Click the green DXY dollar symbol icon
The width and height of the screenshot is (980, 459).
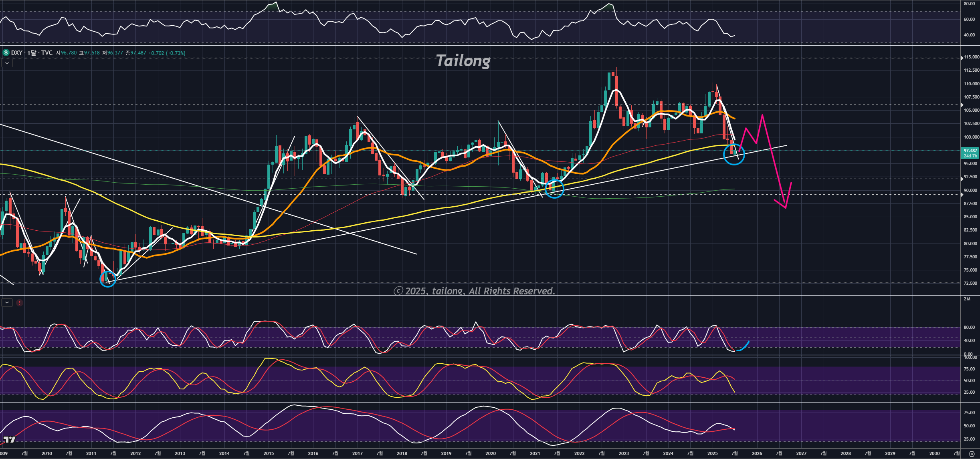tap(6, 52)
